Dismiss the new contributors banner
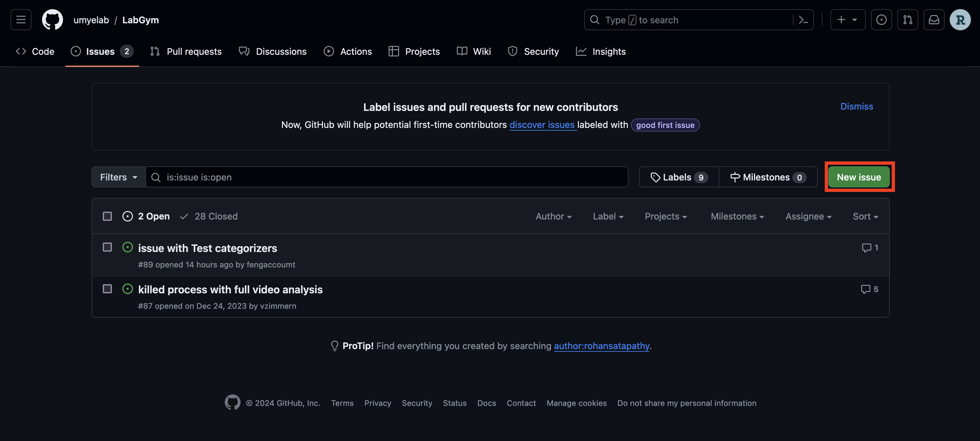 tap(856, 106)
